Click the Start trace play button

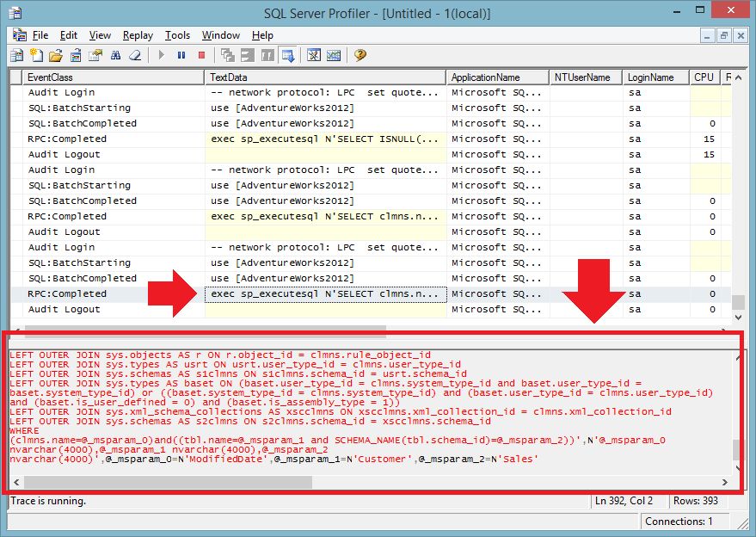pos(162,55)
